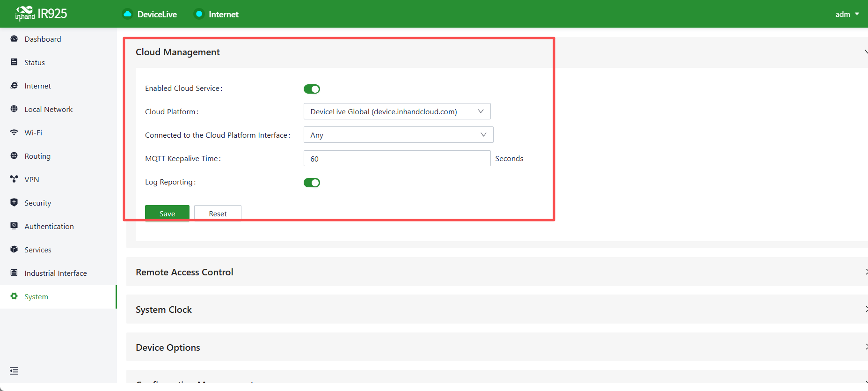Open Connected to the Cloud Platform Interface dropdown

(x=398, y=135)
